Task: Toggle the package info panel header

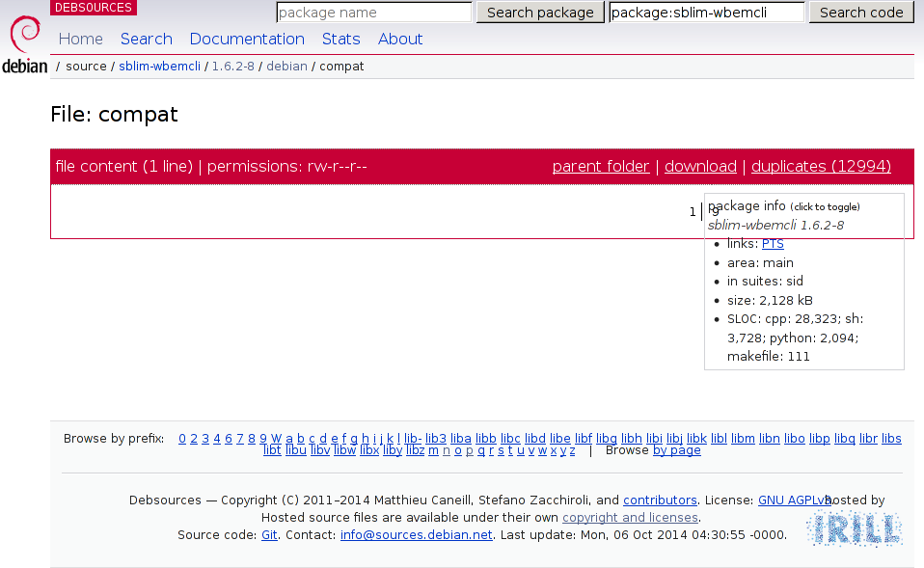Action: [784, 206]
